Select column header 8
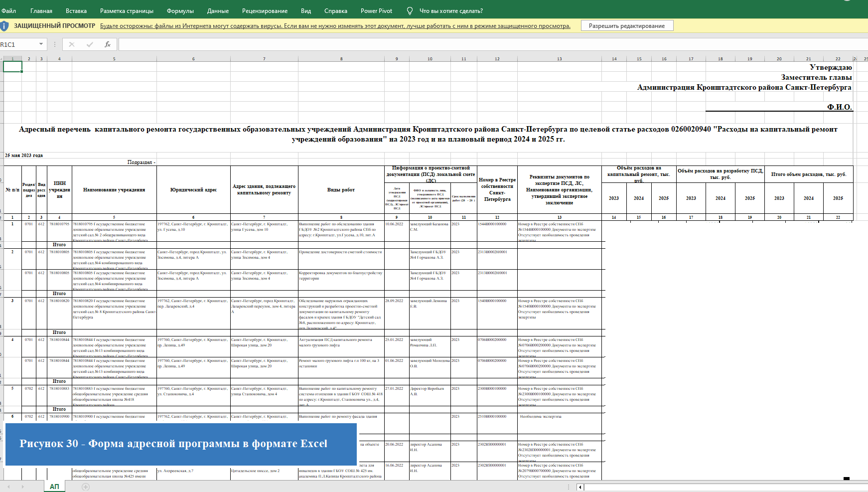 point(341,59)
